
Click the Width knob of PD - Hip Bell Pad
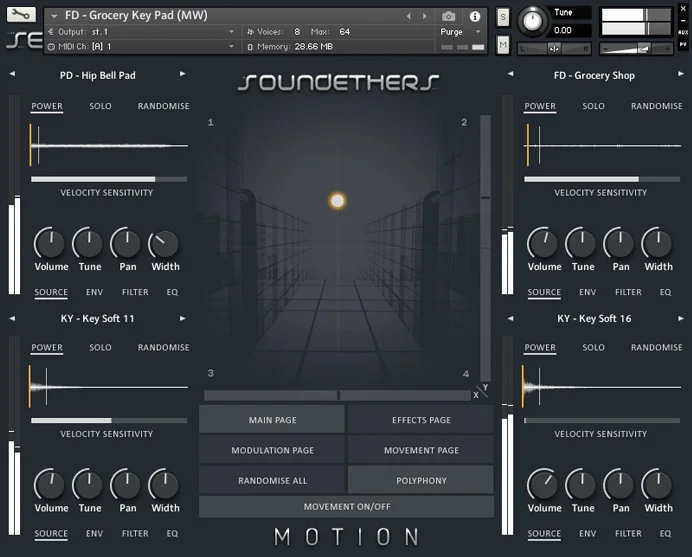point(164,243)
